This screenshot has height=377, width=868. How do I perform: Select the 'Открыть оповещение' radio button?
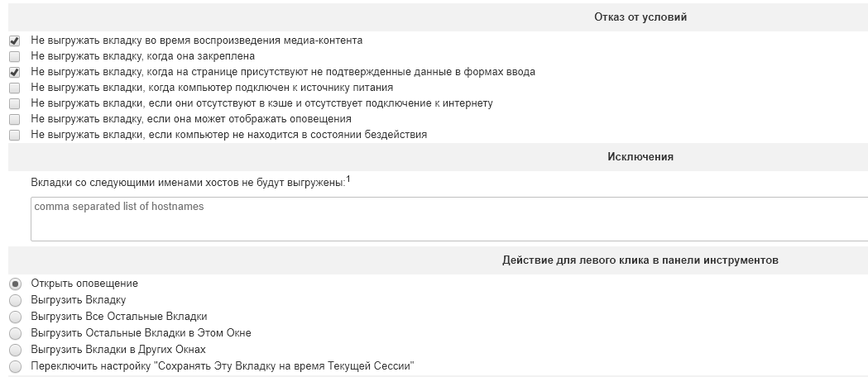coord(15,284)
